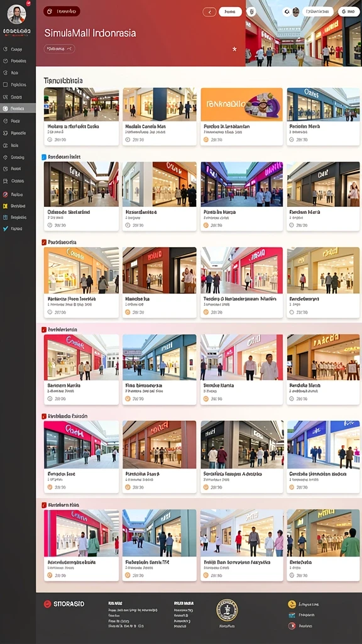This screenshot has height=644, width=362.
Task: Click the red circle STIORASID logo in the footer
Action: tap(48, 604)
